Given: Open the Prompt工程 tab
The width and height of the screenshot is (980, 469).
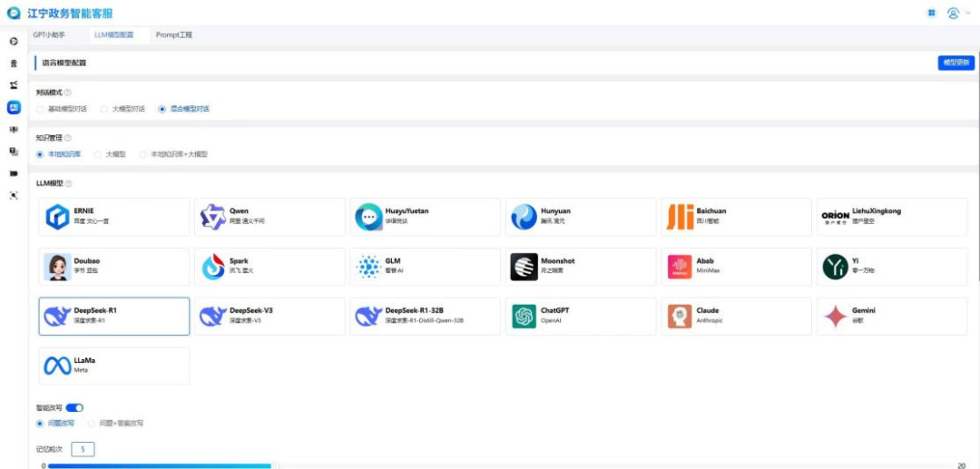Looking at the screenshot, I should coord(173,34).
